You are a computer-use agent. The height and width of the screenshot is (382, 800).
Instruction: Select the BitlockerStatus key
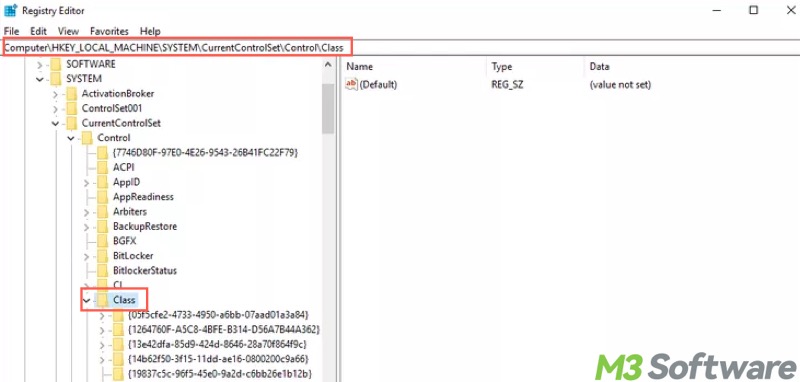(x=145, y=271)
